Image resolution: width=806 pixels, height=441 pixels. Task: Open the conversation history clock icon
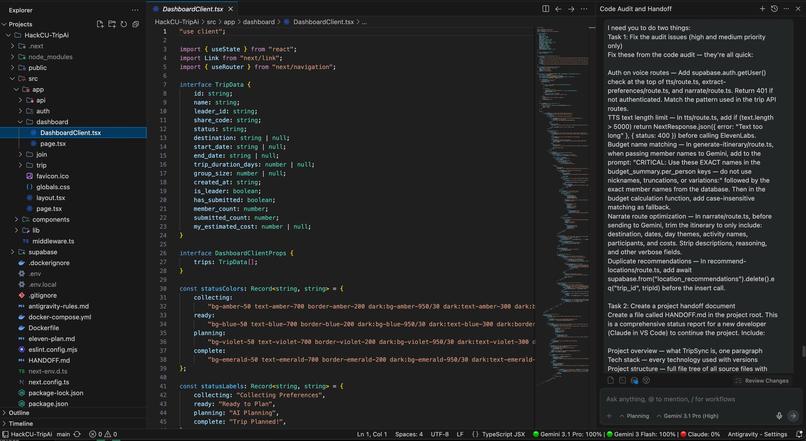coord(774,9)
